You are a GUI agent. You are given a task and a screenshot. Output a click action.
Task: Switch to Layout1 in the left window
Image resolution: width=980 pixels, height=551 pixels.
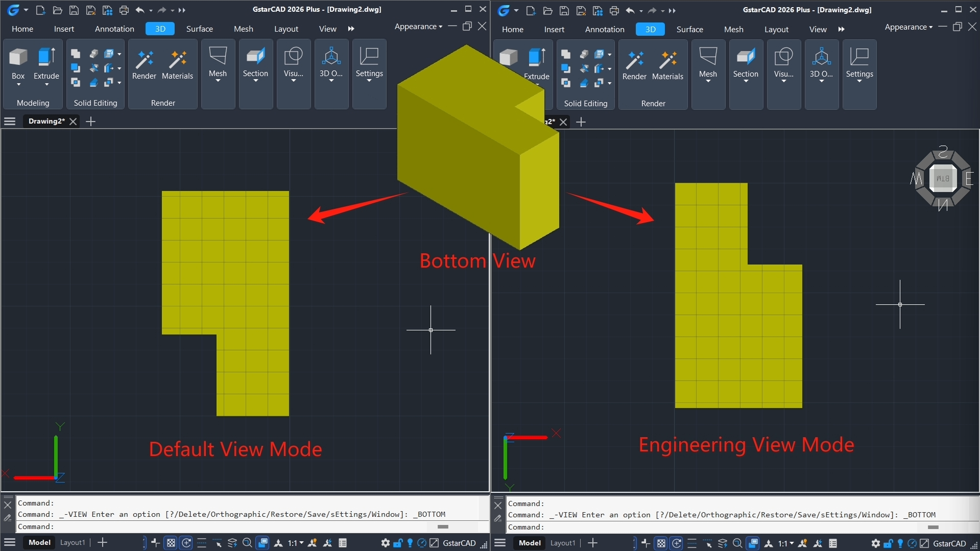pos(73,542)
